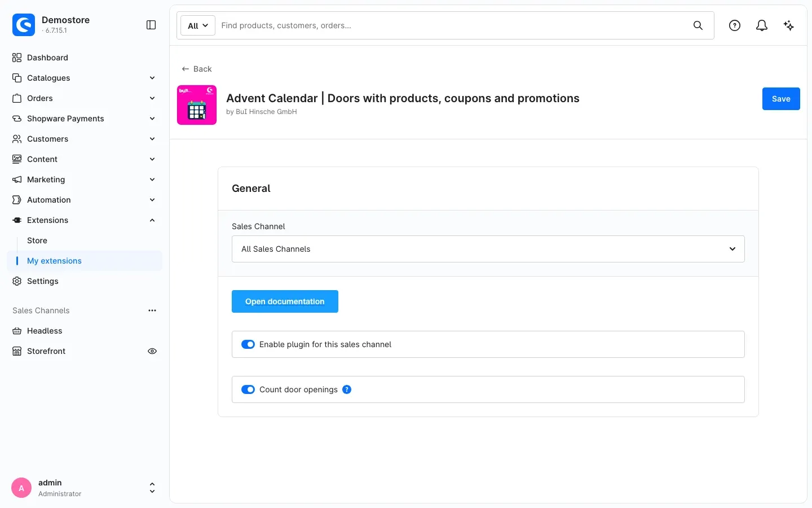Click the Shopware logo icon
The image size is (812, 508).
point(24,25)
